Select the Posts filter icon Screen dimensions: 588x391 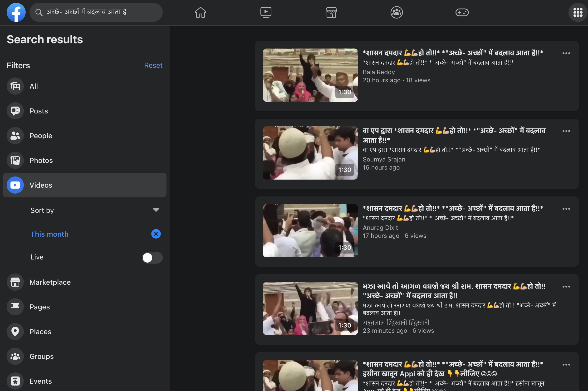pyautogui.click(x=15, y=111)
